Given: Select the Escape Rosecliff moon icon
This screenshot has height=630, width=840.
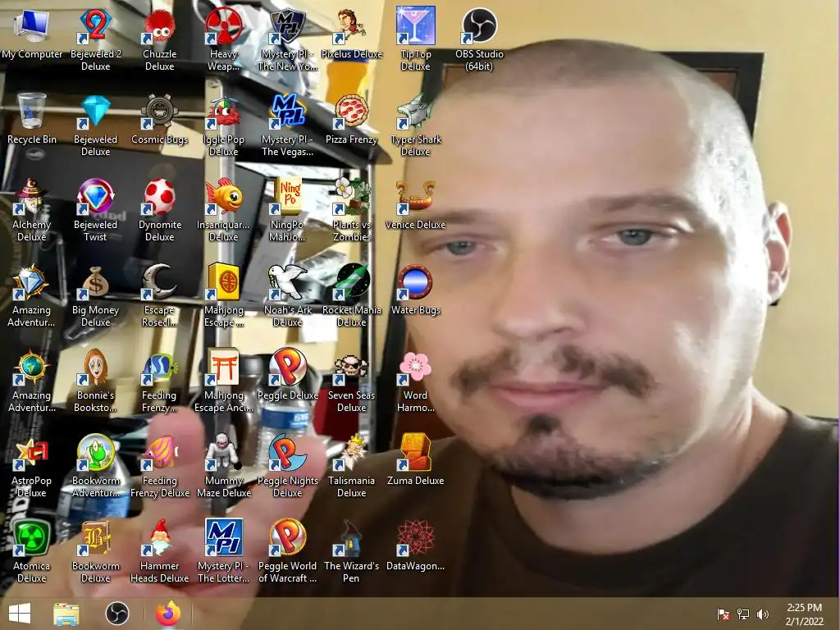Looking at the screenshot, I should click(x=160, y=295).
